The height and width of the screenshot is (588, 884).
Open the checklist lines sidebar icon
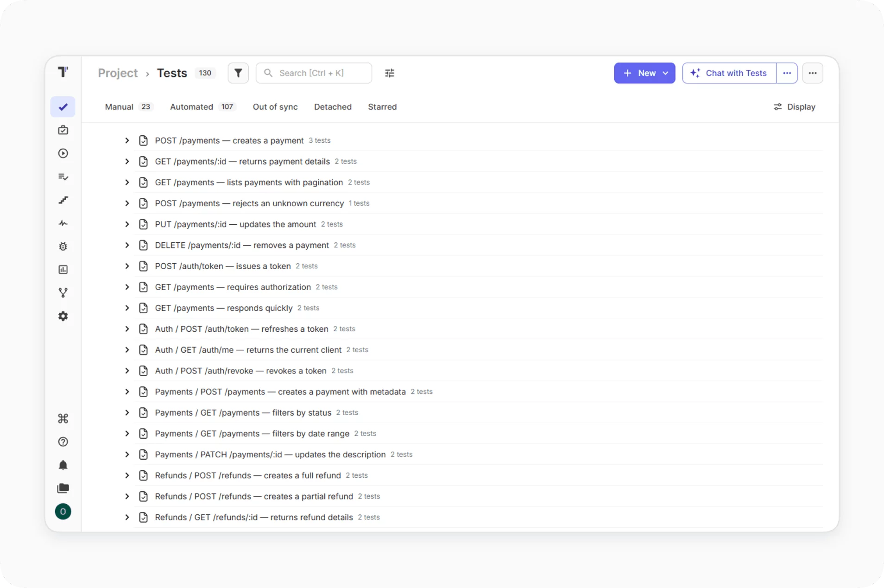point(63,177)
